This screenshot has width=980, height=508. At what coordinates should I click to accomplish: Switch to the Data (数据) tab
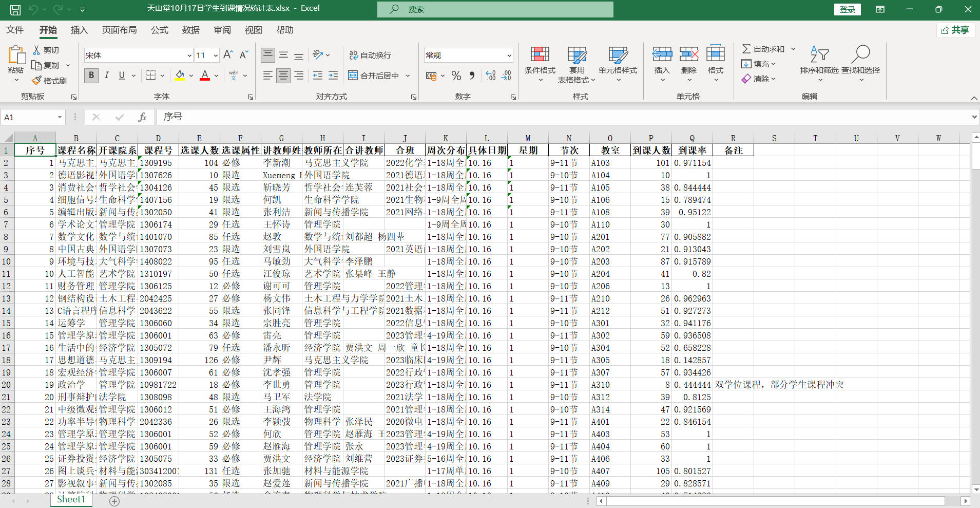[x=191, y=30]
